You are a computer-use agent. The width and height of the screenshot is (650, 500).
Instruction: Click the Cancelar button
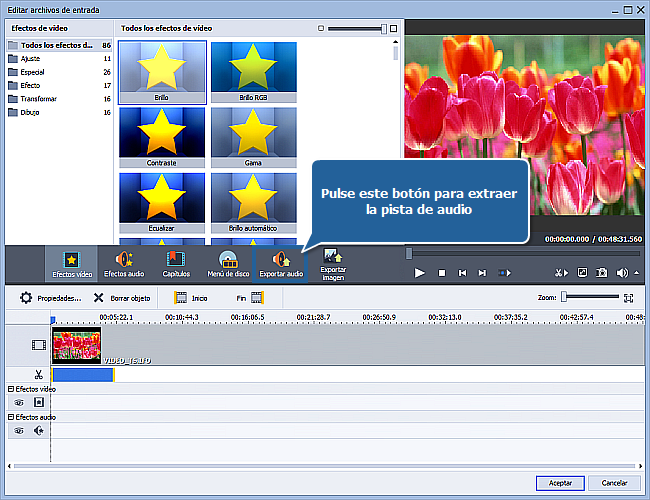pos(614,483)
